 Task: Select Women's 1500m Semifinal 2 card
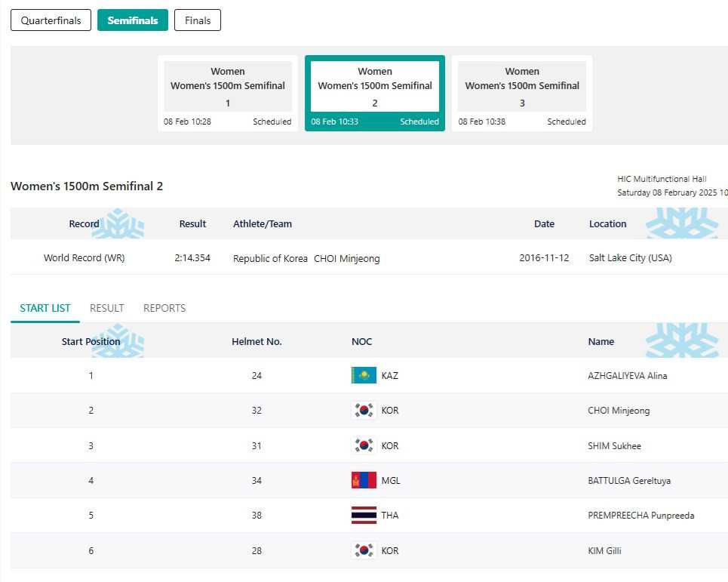coord(375,94)
